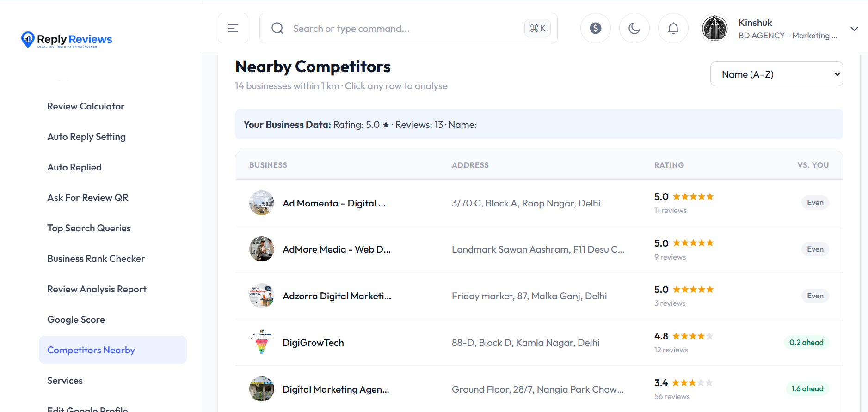This screenshot has width=868, height=412.
Task: Click DigiGrowTech funnel logo
Action: [262, 342]
